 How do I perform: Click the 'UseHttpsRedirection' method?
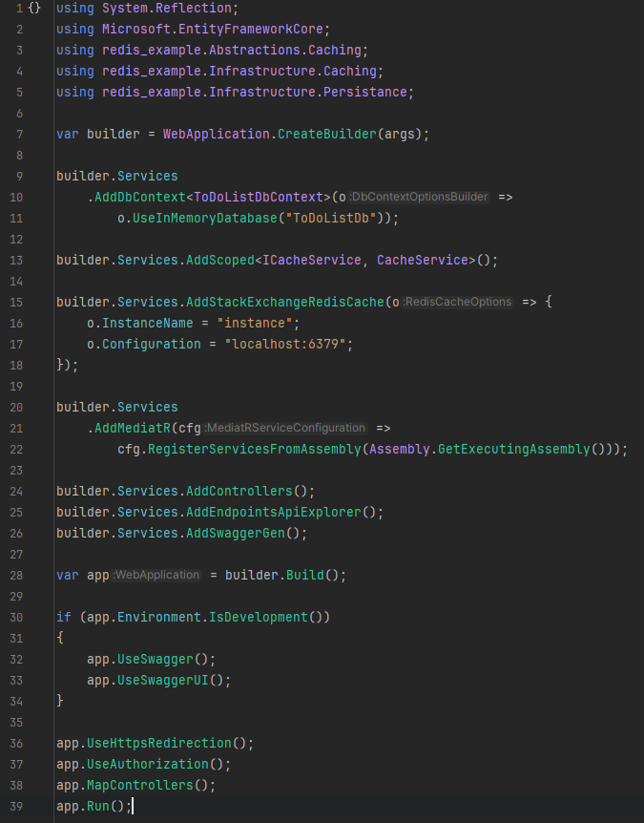(159, 743)
